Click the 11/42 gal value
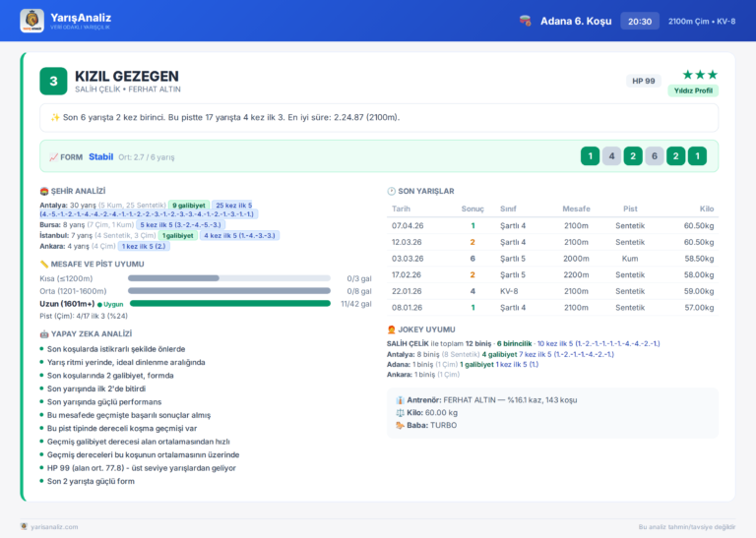 pyautogui.click(x=355, y=304)
